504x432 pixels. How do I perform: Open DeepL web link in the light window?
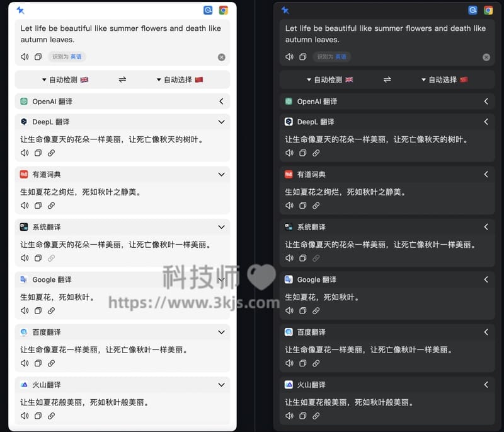tap(51, 153)
